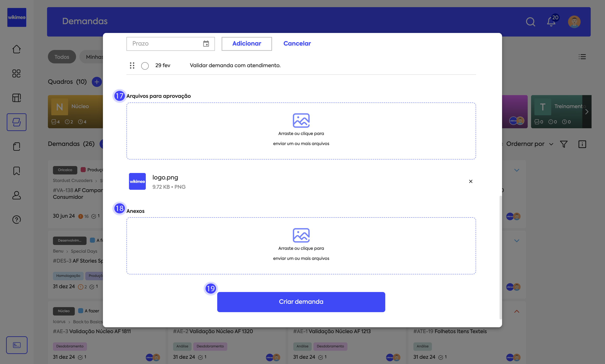Open the search magnifier icon
605x364 pixels.
[x=530, y=22]
